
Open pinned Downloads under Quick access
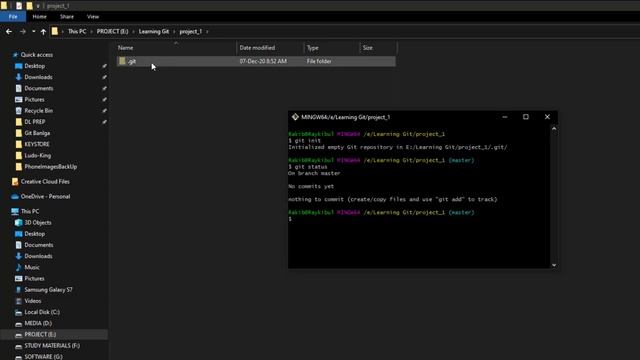(x=38, y=77)
